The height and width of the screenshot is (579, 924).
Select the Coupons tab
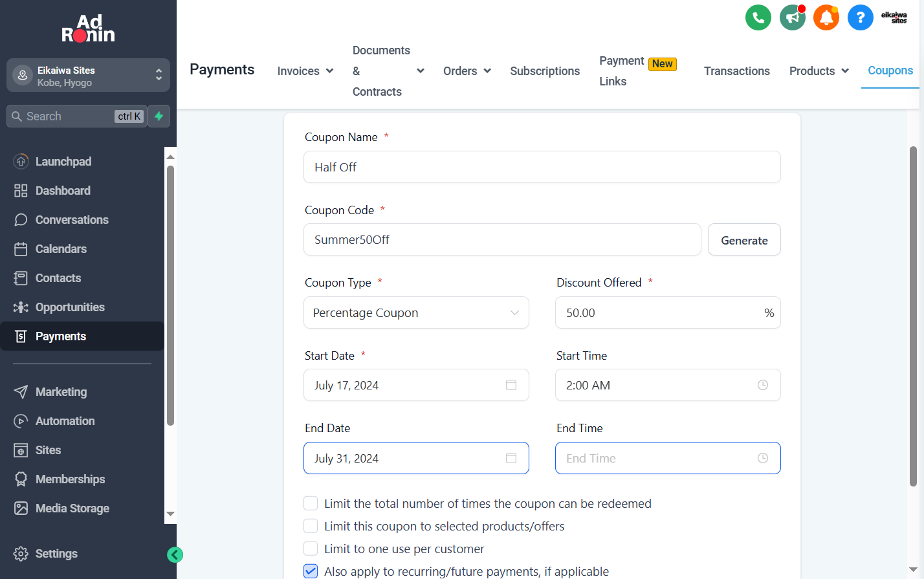(x=890, y=71)
